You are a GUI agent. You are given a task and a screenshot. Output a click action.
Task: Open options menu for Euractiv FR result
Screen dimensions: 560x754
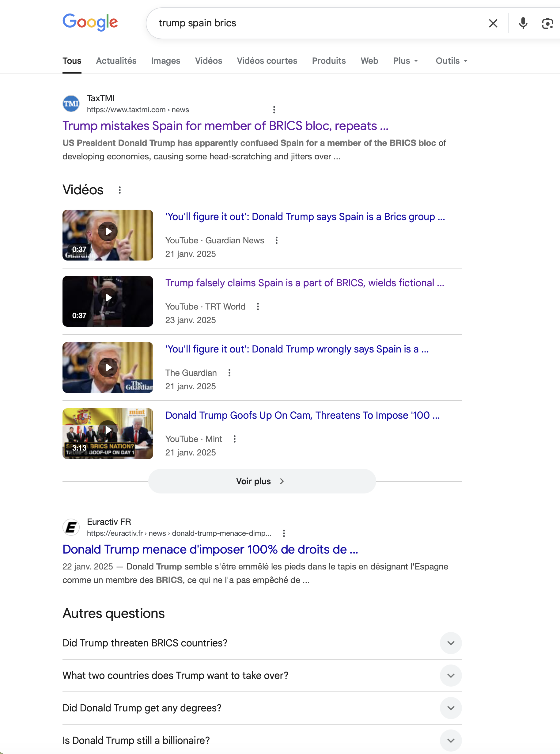point(284,533)
